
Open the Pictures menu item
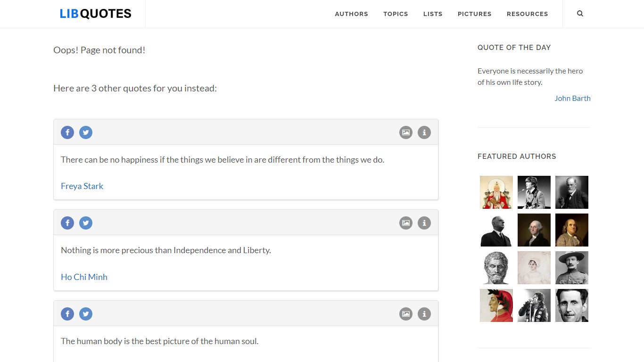point(474,14)
